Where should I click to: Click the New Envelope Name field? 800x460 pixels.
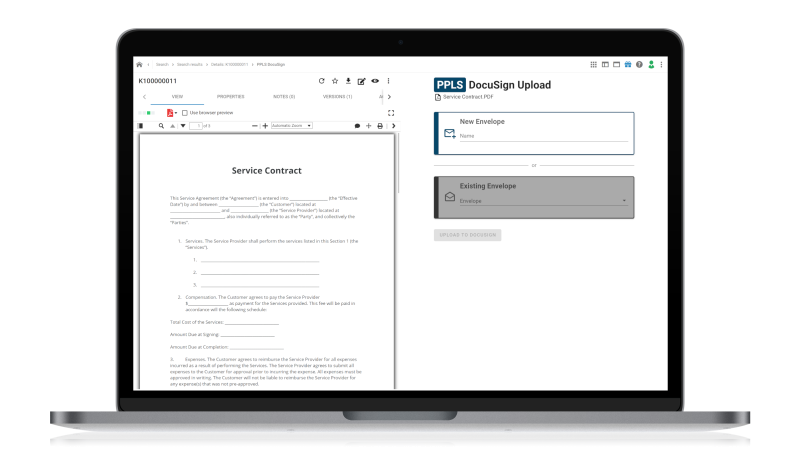543,136
